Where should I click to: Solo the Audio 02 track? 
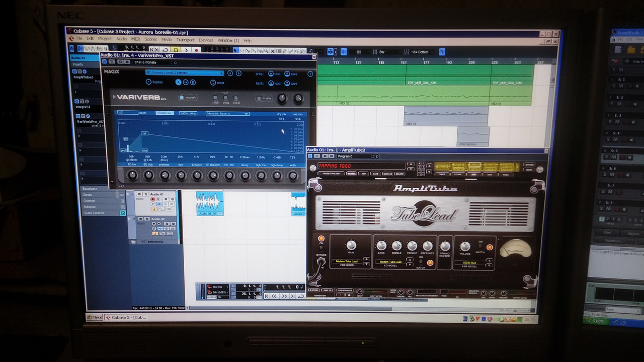click(146, 219)
